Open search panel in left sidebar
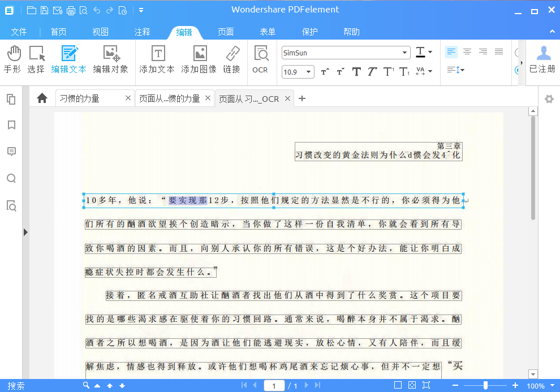 click(11, 178)
